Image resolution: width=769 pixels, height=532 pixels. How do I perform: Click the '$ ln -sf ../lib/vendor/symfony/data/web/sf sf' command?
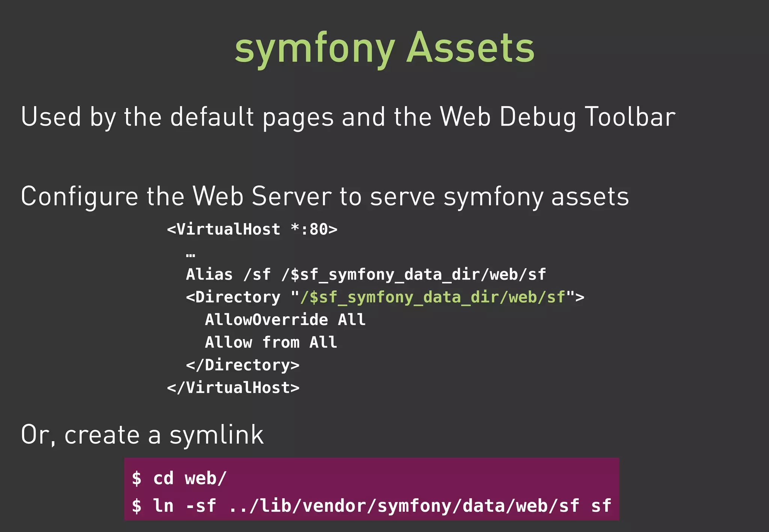click(372, 506)
